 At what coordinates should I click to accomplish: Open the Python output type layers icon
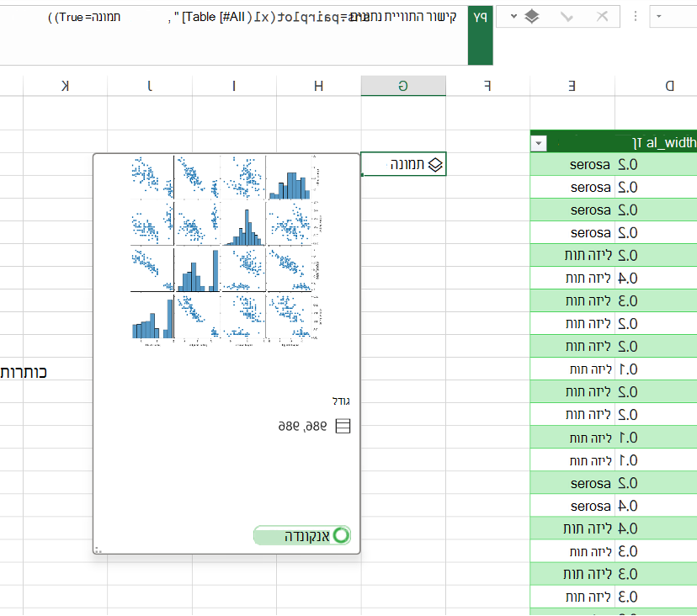(532, 17)
